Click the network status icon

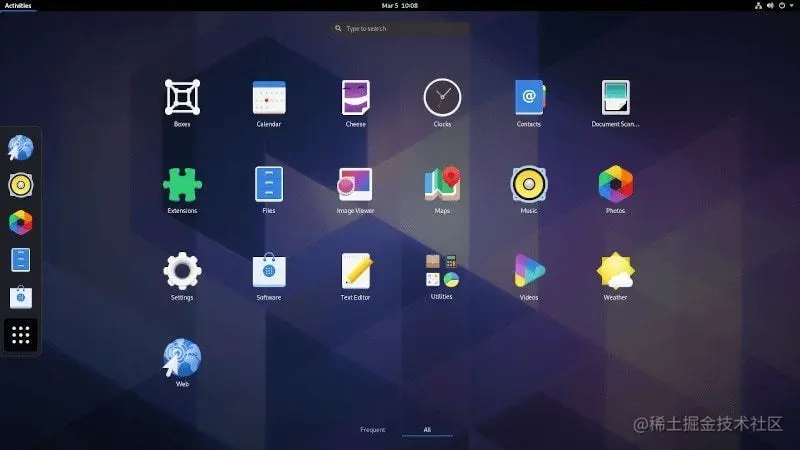point(758,6)
